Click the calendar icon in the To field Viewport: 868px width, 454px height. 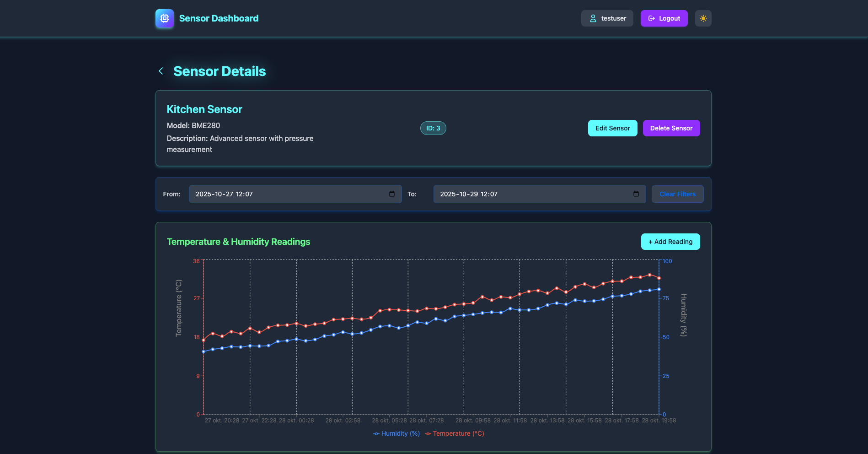tap(636, 194)
